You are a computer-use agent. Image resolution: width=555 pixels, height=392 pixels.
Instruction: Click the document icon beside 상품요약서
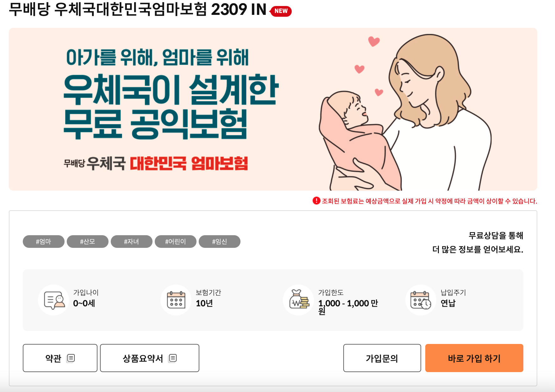(x=173, y=358)
